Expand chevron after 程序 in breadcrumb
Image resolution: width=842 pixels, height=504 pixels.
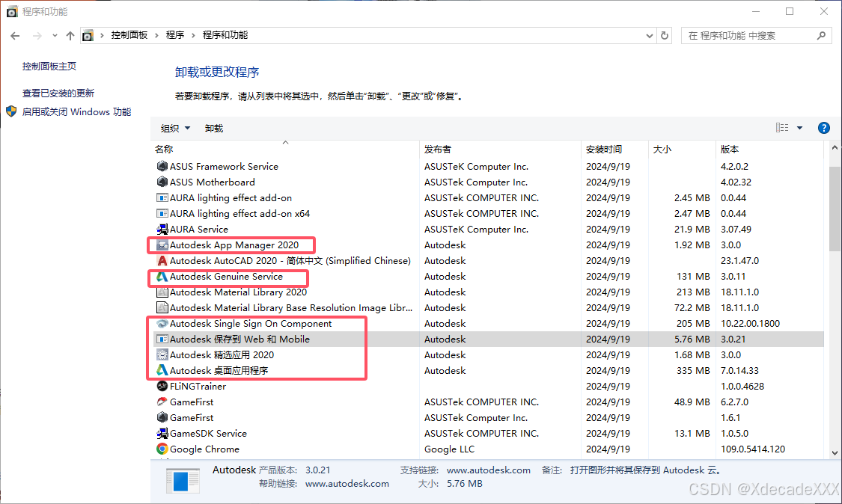[193, 35]
